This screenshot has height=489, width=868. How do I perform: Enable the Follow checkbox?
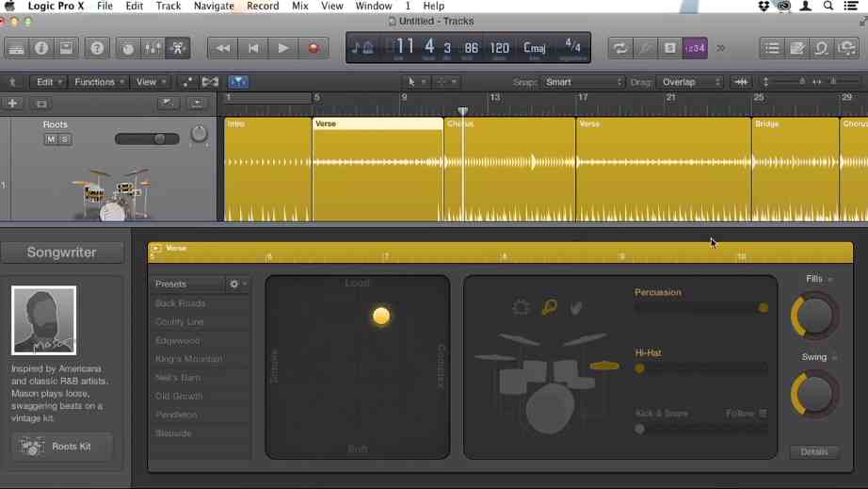click(x=763, y=413)
